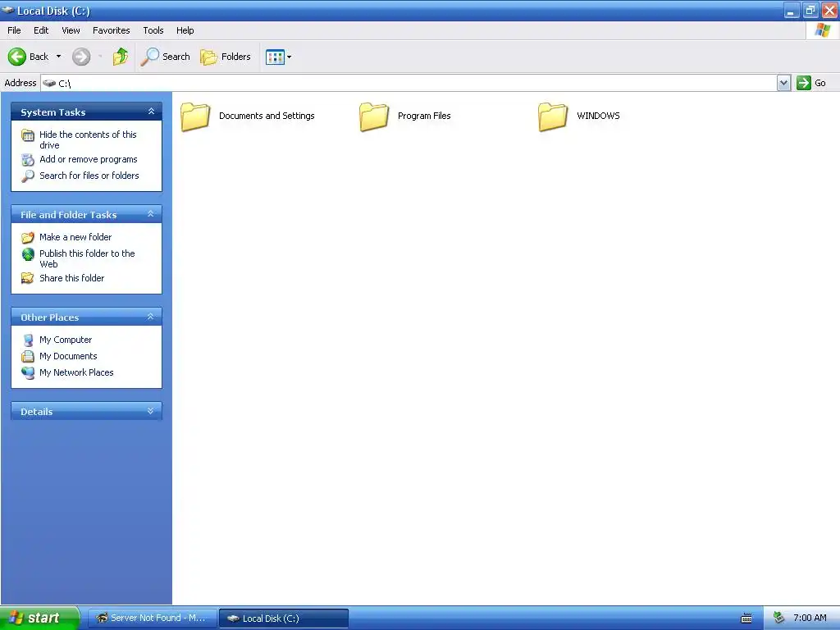Minimize the Local Disk window
The height and width of the screenshot is (630, 840).
(792, 10)
